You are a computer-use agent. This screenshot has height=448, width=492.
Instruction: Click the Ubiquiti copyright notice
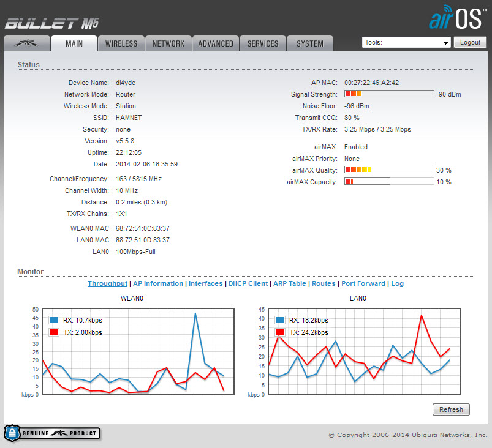coord(408,435)
